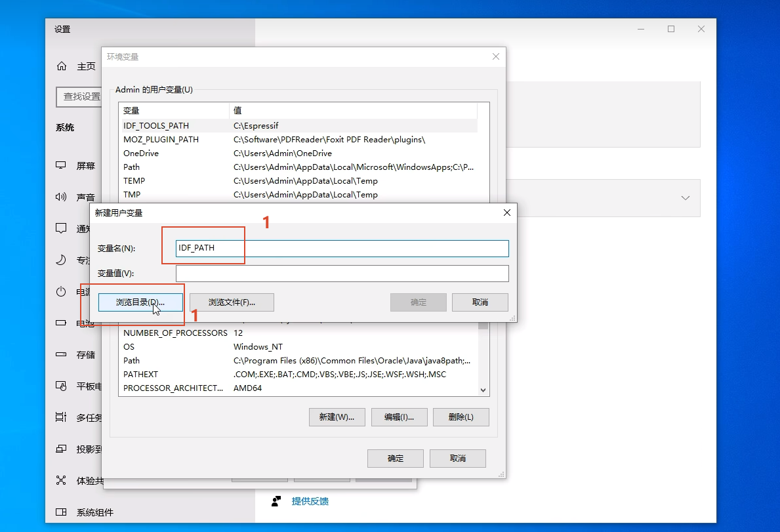This screenshot has height=532, width=780.
Task: Click 取消 in the new user variable dialog
Action: click(480, 302)
